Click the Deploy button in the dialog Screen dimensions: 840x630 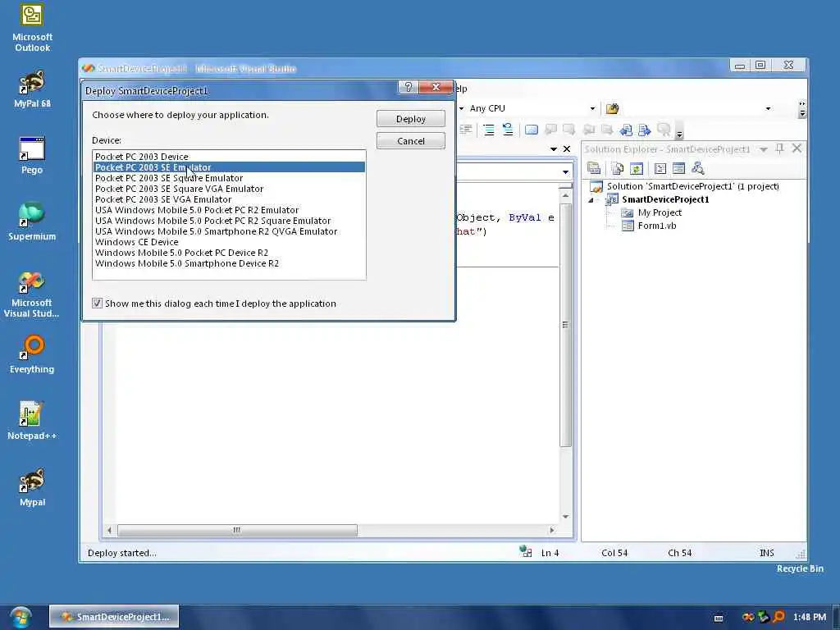(410, 119)
